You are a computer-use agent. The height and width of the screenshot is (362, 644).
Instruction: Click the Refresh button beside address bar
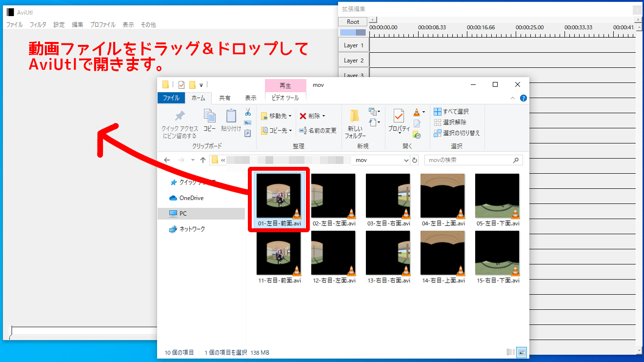click(415, 160)
